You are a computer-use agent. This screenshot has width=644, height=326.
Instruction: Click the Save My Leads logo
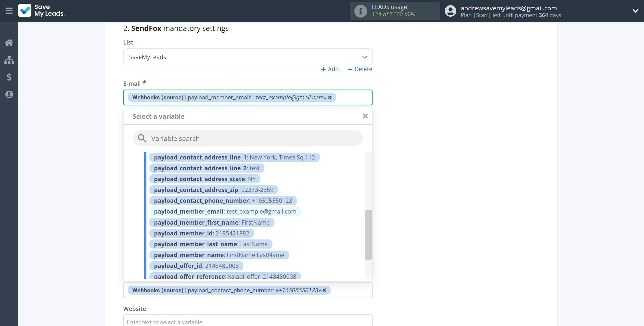point(42,11)
